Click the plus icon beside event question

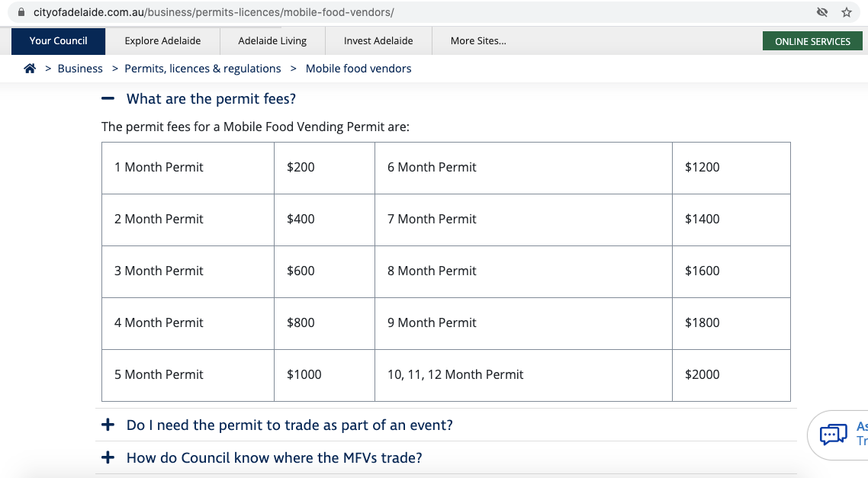pyautogui.click(x=108, y=425)
